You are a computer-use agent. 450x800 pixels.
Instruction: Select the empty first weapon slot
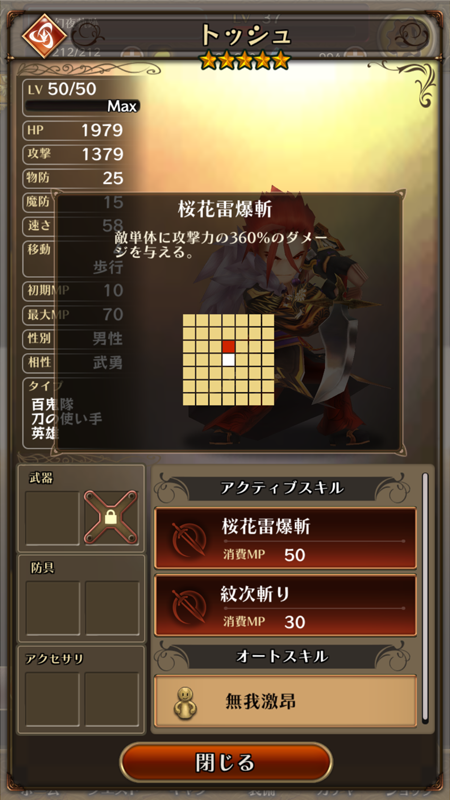(53, 518)
